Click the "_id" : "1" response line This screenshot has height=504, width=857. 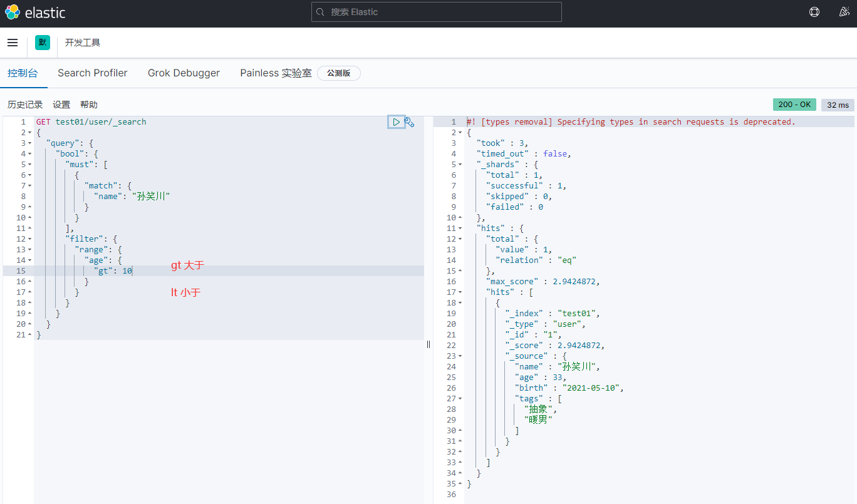pos(534,335)
